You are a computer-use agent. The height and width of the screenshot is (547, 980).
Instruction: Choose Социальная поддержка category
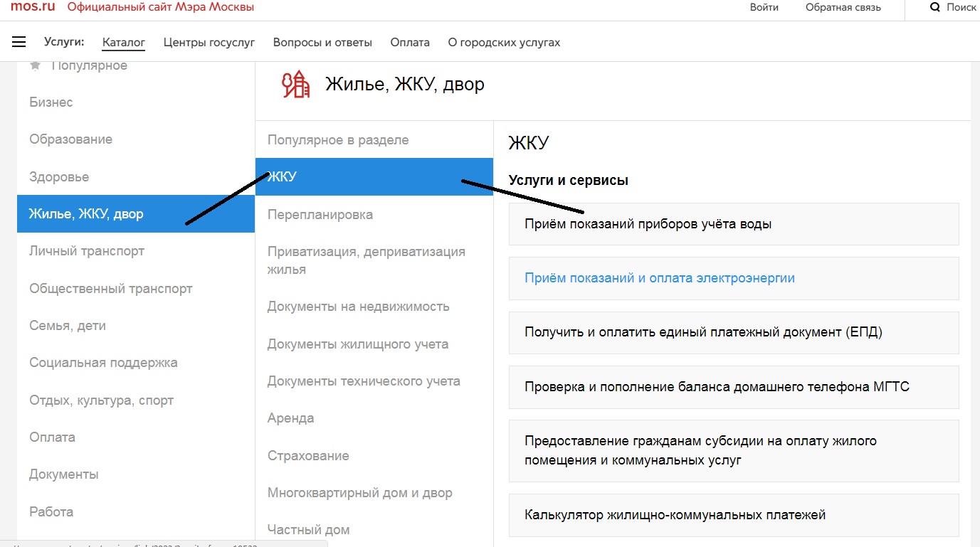pos(136,363)
